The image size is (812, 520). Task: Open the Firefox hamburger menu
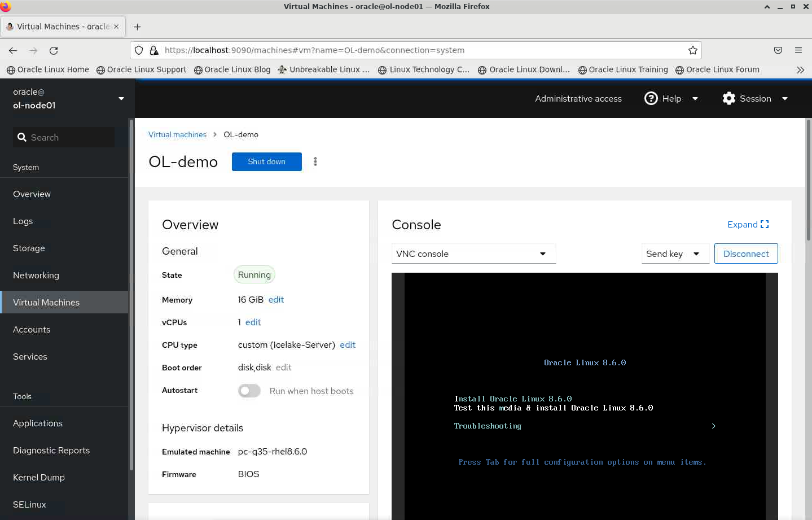pyautogui.click(x=798, y=50)
